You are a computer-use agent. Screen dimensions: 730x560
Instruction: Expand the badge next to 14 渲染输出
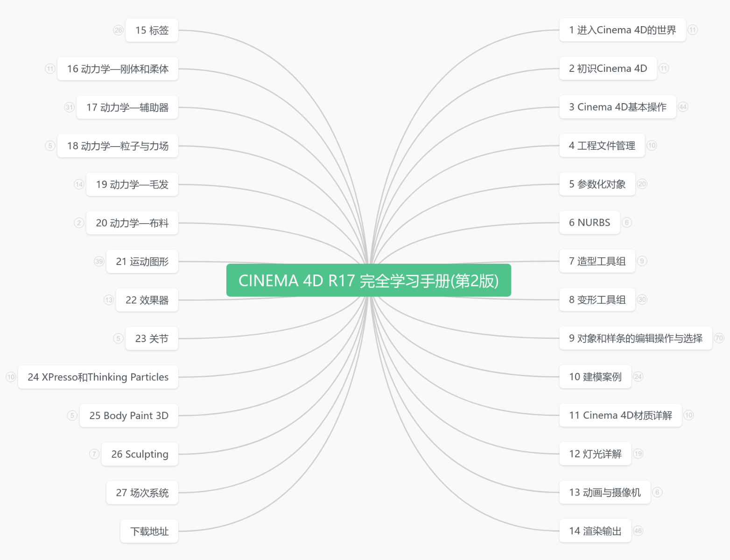pyautogui.click(x=638, y=531)
